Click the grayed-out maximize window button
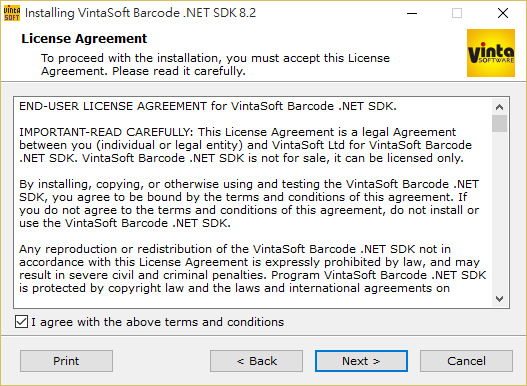527x386 pixels. tap(457, 13)
